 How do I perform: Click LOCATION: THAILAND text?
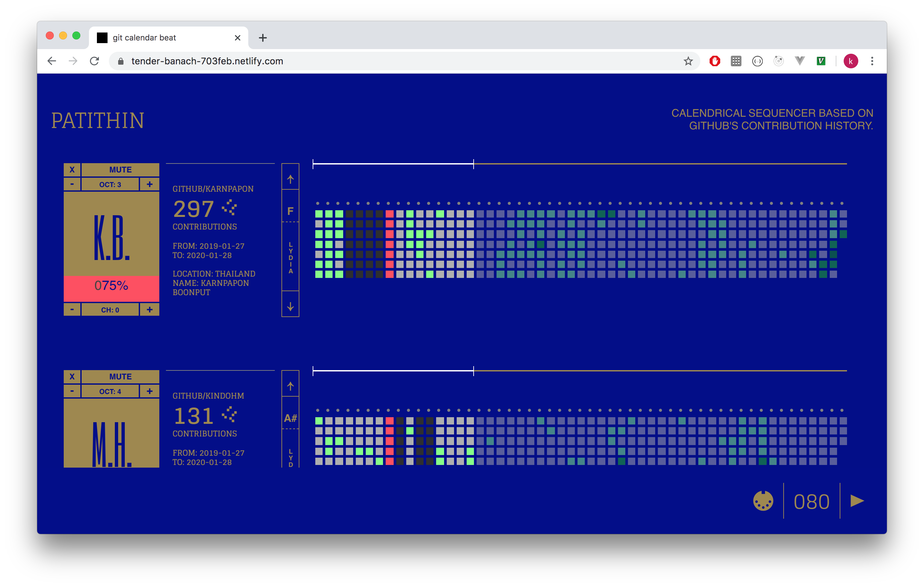[x=214, y=274]
